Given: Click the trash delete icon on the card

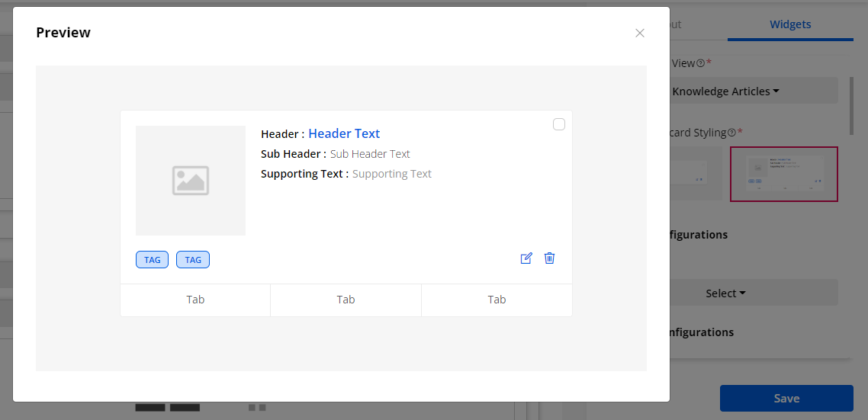Looking at the screenshot, I should coord(549,258).
